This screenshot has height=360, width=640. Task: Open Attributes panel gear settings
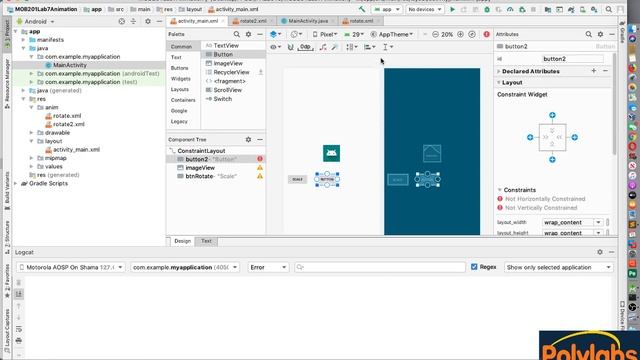[x=600, y=34]
